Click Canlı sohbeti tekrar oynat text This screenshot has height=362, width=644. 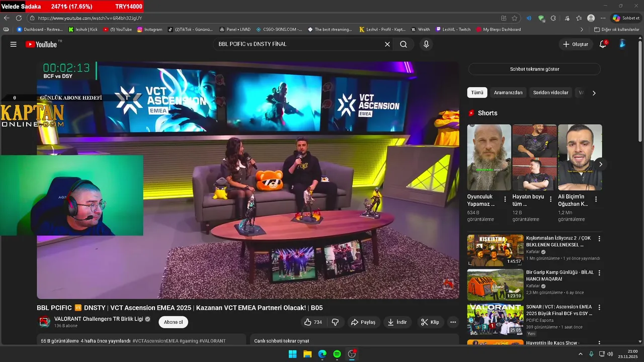(282, 341)
